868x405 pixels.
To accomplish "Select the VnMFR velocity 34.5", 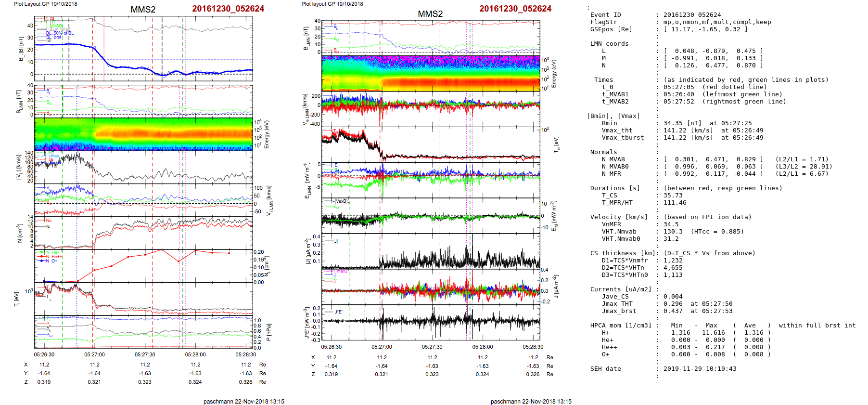I will tap(671, 224).
